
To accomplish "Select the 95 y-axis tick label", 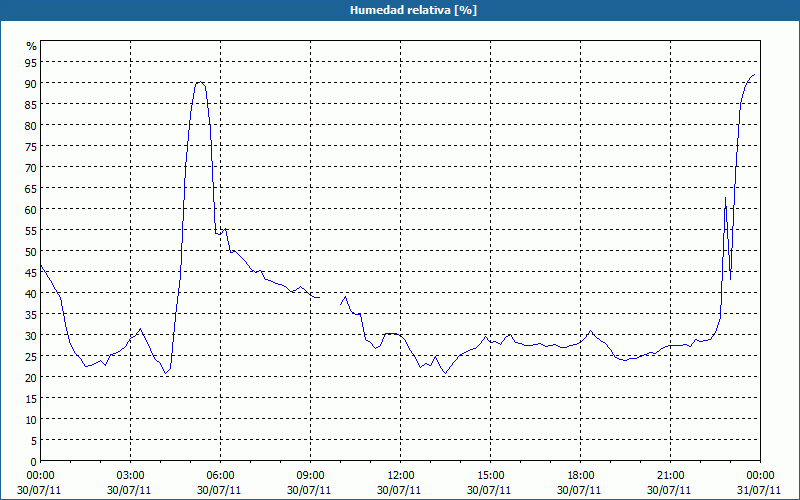I will coord(31,62).
